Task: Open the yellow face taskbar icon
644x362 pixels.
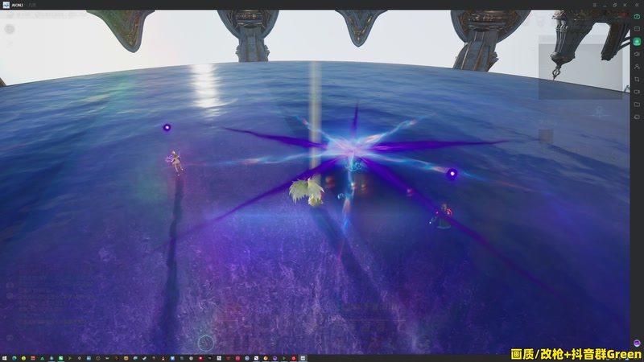Action: [x=126, y=358]
